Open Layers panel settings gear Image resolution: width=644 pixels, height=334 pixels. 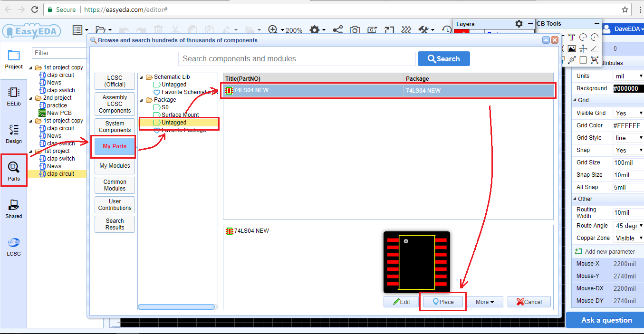(x=519, y=24)
